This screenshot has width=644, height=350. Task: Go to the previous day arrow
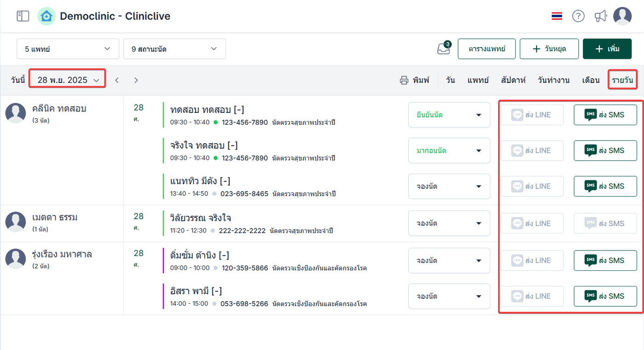(117, 80)
